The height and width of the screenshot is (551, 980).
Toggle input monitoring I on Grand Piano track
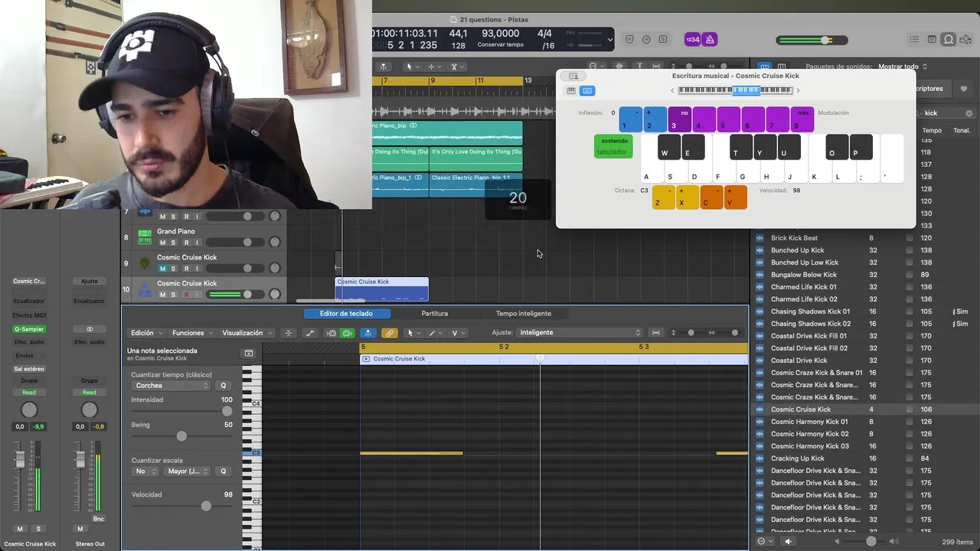pyautogui.click(x=197, y=243)
